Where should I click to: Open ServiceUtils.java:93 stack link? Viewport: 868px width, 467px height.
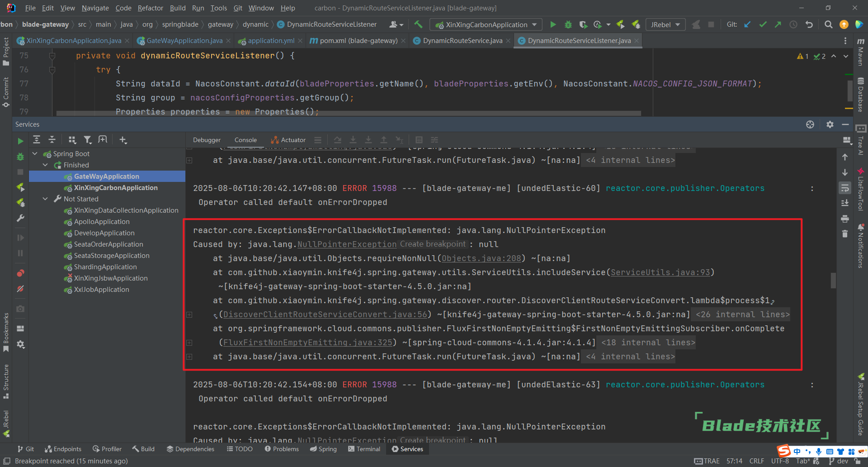(660, 272)
